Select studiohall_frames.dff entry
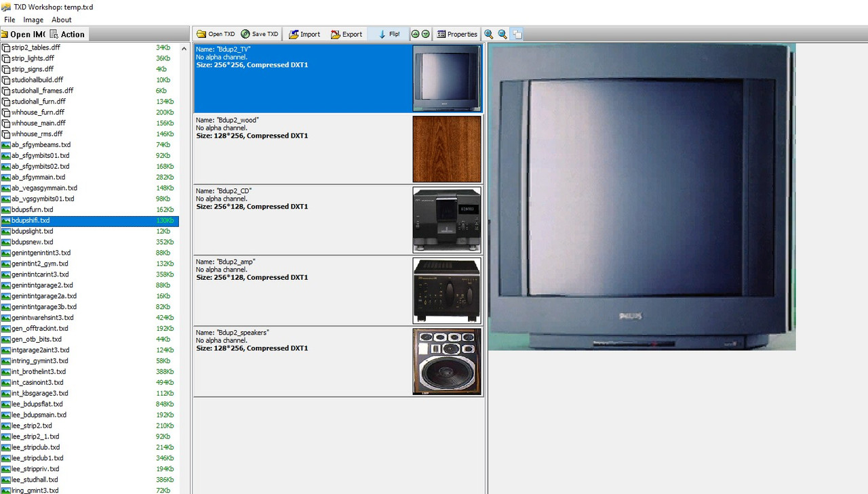Screen dimensions: 868x494 (x=90, y=91)
